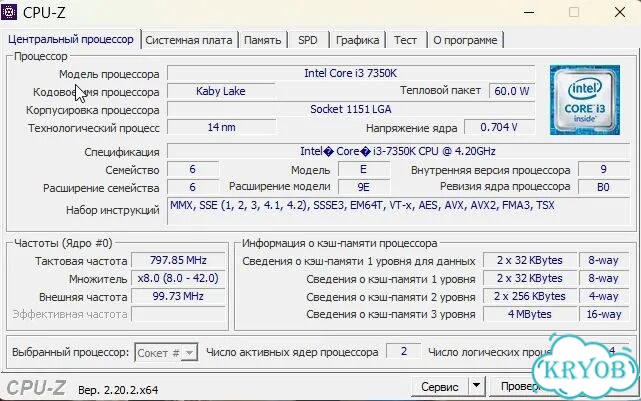Image resolution: width=641 pixels, height=401 pixels.
Task: Click the 60.0 W thermal package value
Action: click(512, 91)
